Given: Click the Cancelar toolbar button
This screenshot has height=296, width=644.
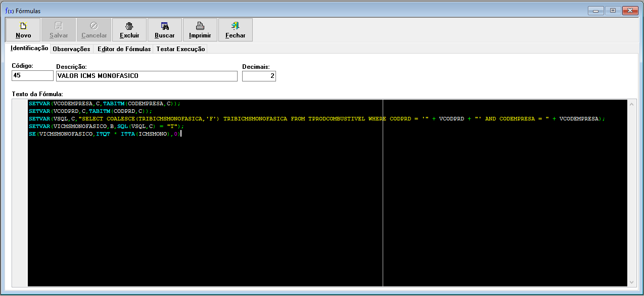Looking at the screenshot, I should pos(94,30).
